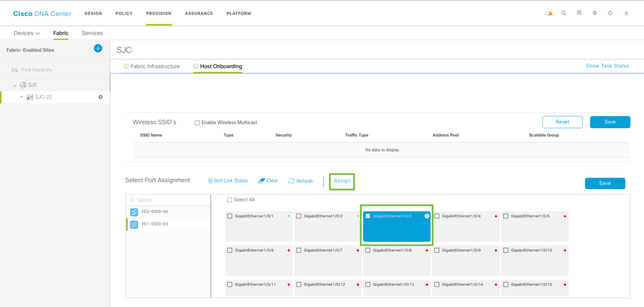The image size is (644, 307).
Task: Click the Sort Link Status icon
Action: tap(210, 181)
